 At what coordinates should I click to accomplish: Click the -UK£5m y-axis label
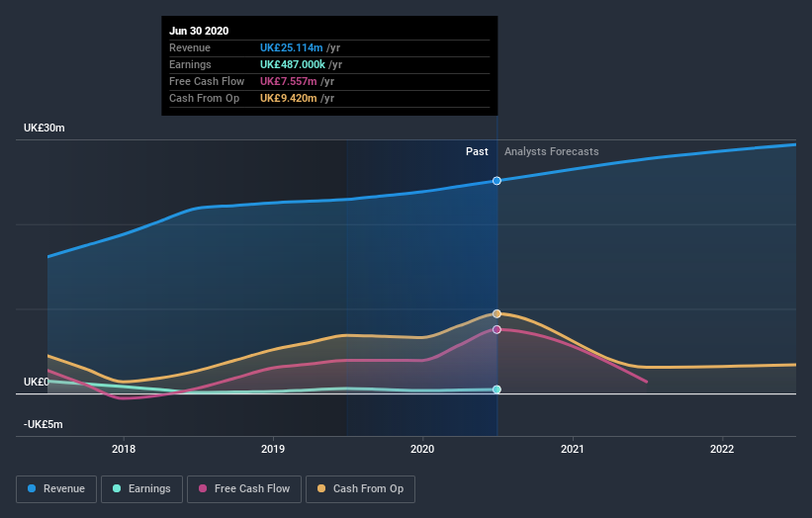(x=43, y=424)
